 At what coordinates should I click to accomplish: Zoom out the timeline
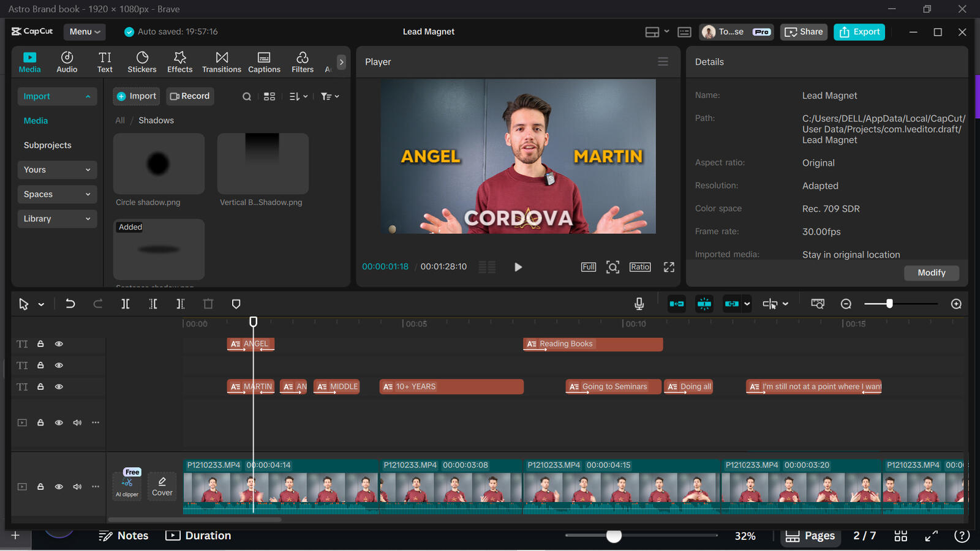tap(846, 304)
